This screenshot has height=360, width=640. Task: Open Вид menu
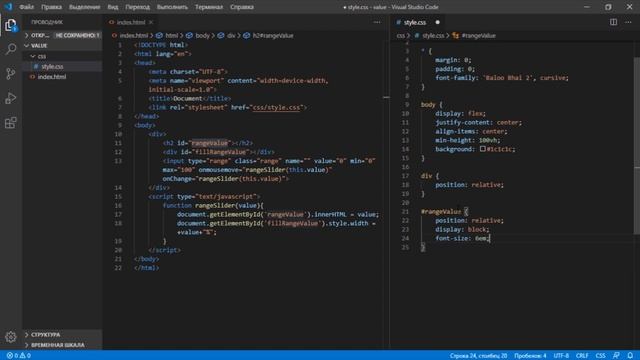coord(113,7)
